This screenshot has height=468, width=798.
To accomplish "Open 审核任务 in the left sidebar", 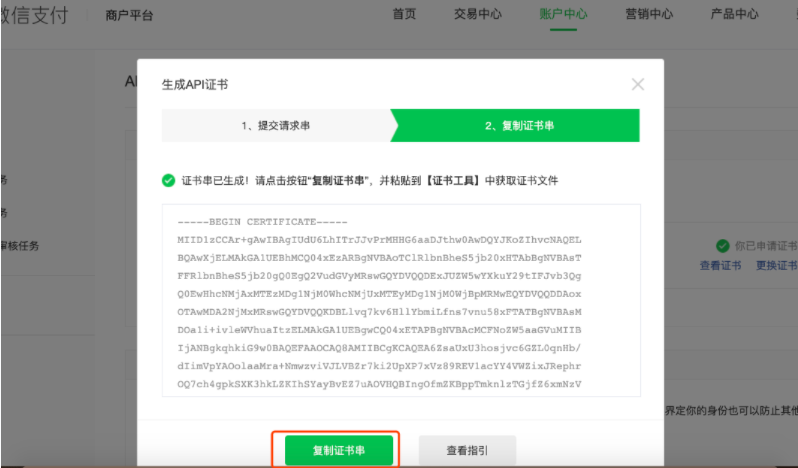I will 20,246.
